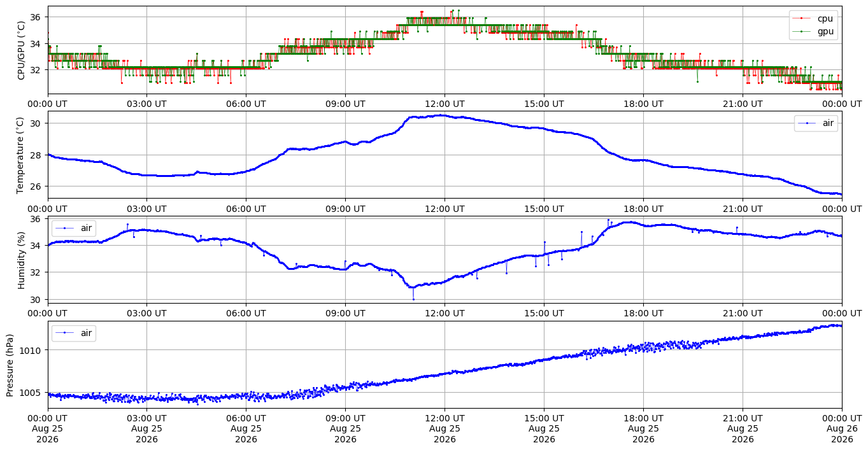Click the green gpu legend line marker
868x450 pixels.
(802, 31)
